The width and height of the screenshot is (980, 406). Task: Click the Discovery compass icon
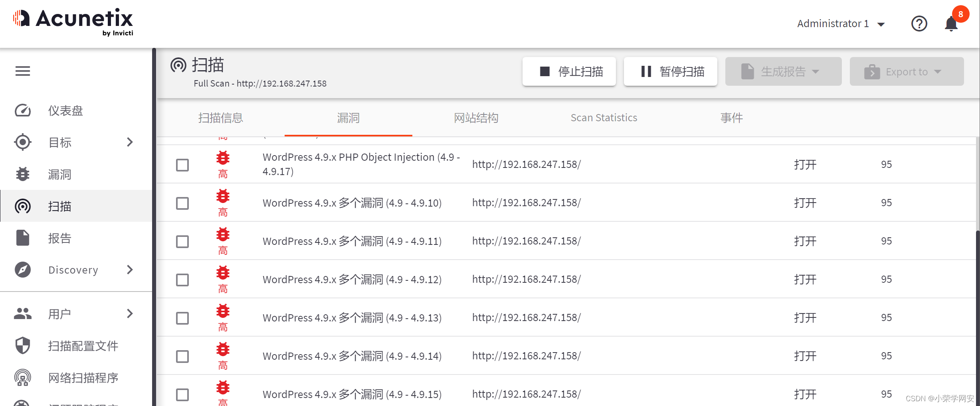tap(23, 270)
